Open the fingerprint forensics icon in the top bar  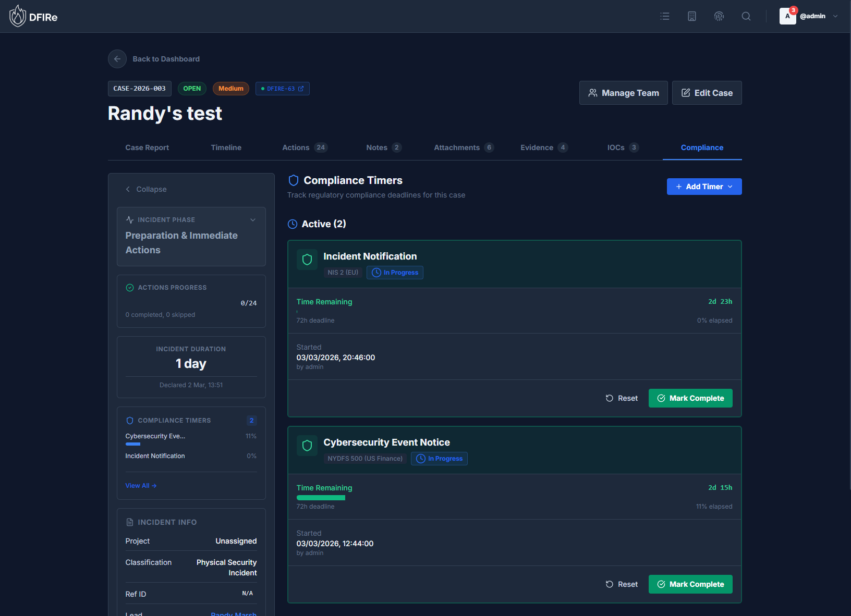pos(719,16)
